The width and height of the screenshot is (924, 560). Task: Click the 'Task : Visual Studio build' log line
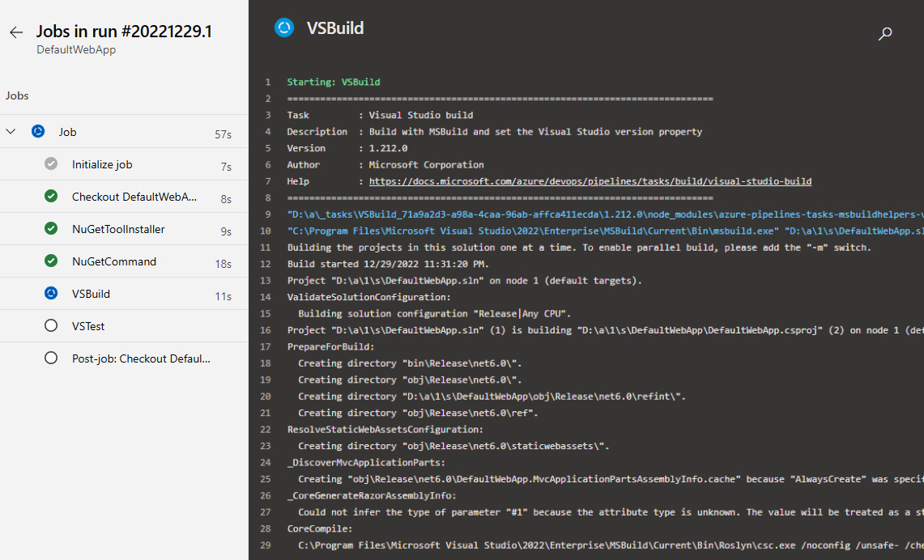point(380,115)
